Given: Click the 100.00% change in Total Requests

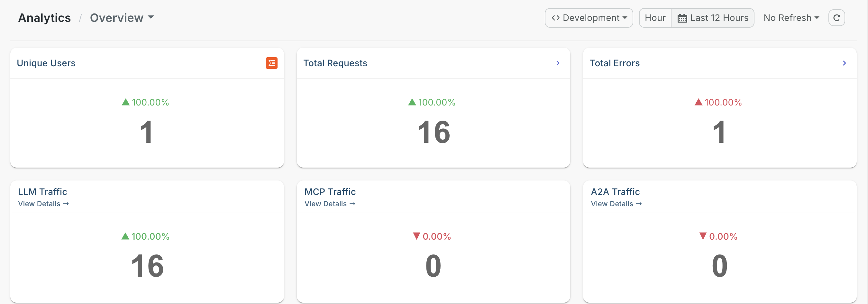Looking at the screenshot, I should click(x=432, y=102).
